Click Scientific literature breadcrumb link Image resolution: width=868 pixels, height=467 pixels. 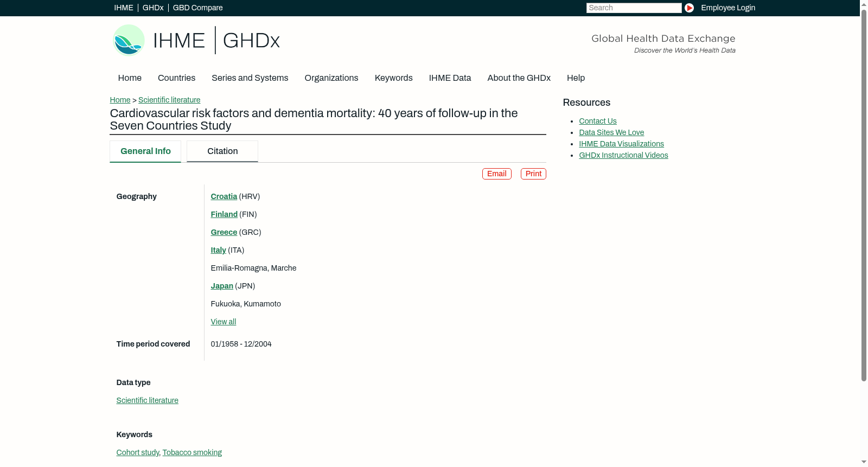coord(169,100)
